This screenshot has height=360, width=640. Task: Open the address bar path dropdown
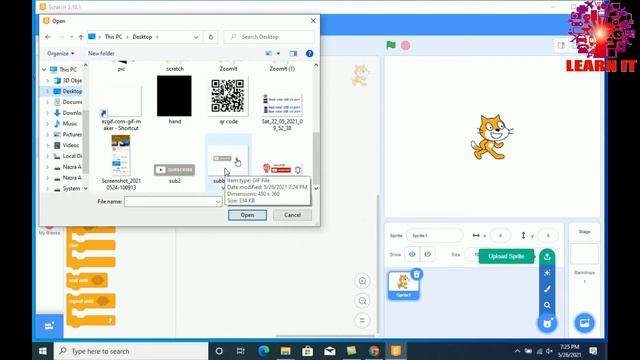[x=196, y=37]
